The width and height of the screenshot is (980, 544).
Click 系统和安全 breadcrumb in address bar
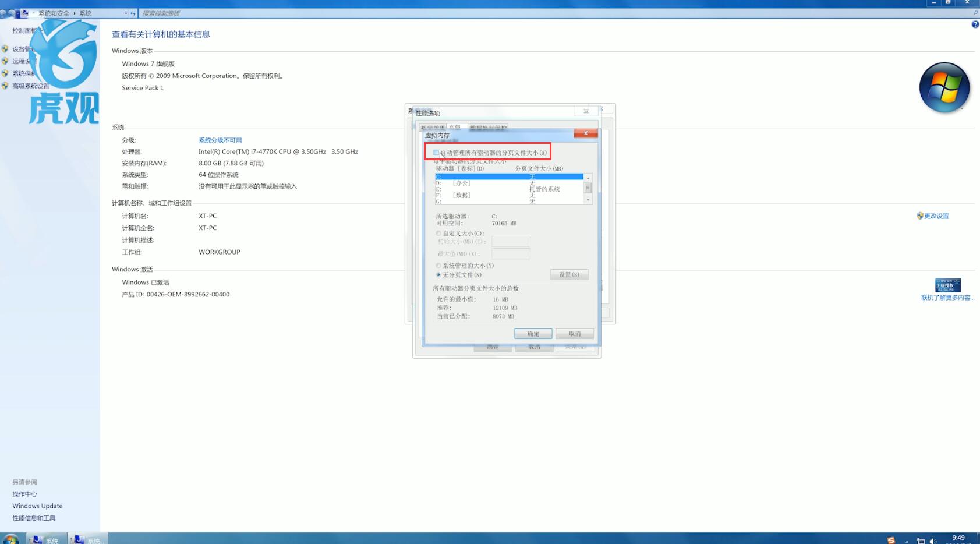(54, 13)
